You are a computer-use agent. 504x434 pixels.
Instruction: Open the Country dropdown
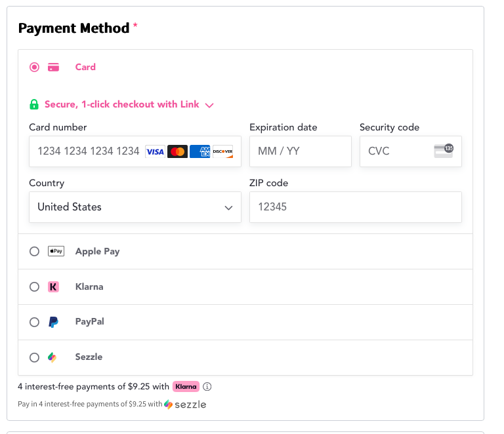click(135, 207)
